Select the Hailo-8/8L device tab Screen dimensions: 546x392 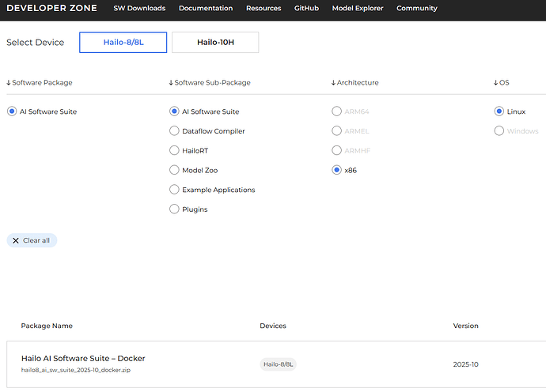122,43
